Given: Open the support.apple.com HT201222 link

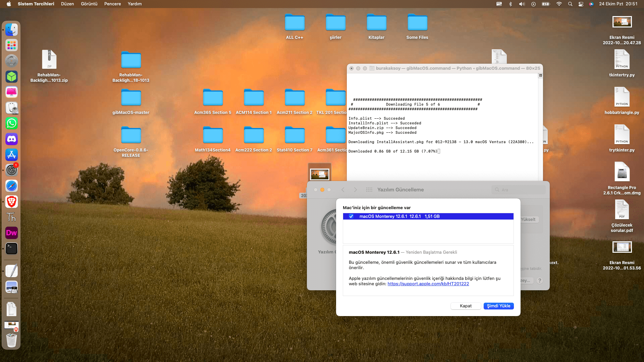Looking at the screenshot, I should [x=428, y=284].
